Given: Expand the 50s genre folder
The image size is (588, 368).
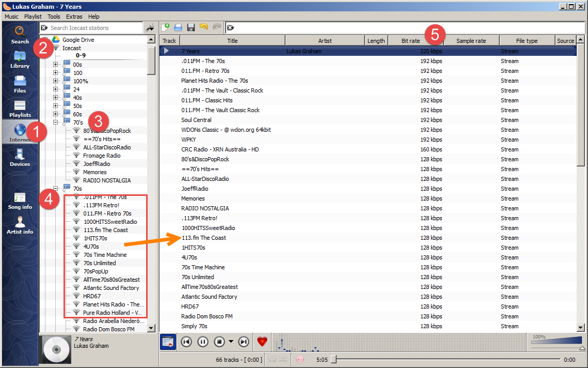Looking at the screenshot, I should tap(56, 106).
